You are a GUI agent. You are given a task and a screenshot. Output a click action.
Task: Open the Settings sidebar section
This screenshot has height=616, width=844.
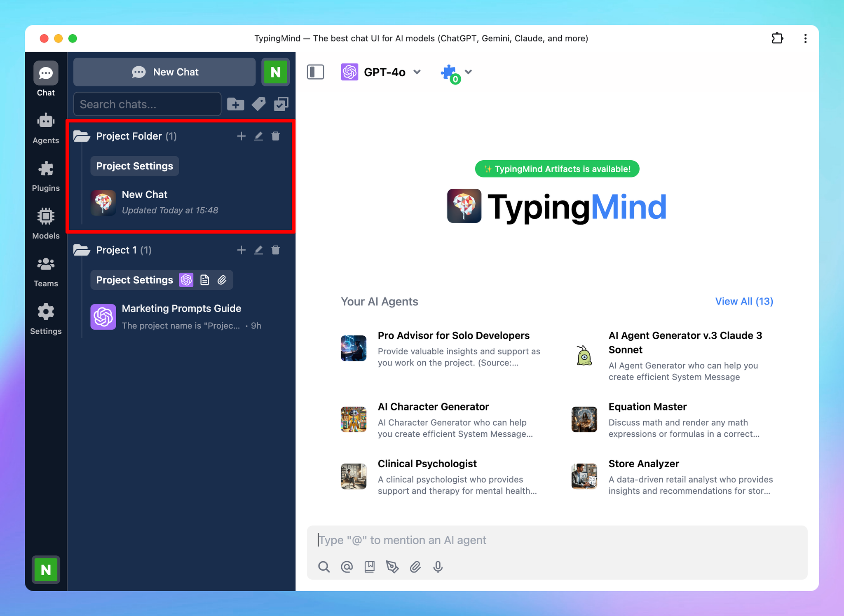pyautogui.click(x=46, y=319)
